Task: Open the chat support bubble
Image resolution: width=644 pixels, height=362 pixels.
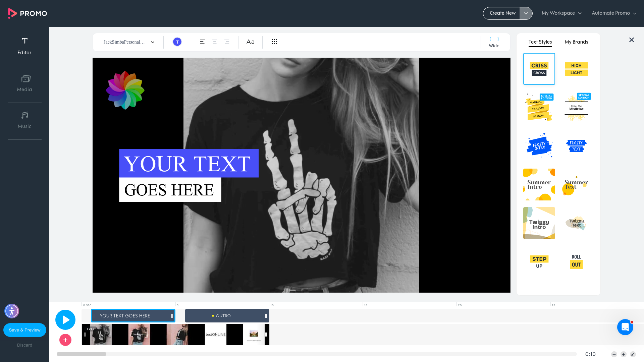Action: point(625,327)
